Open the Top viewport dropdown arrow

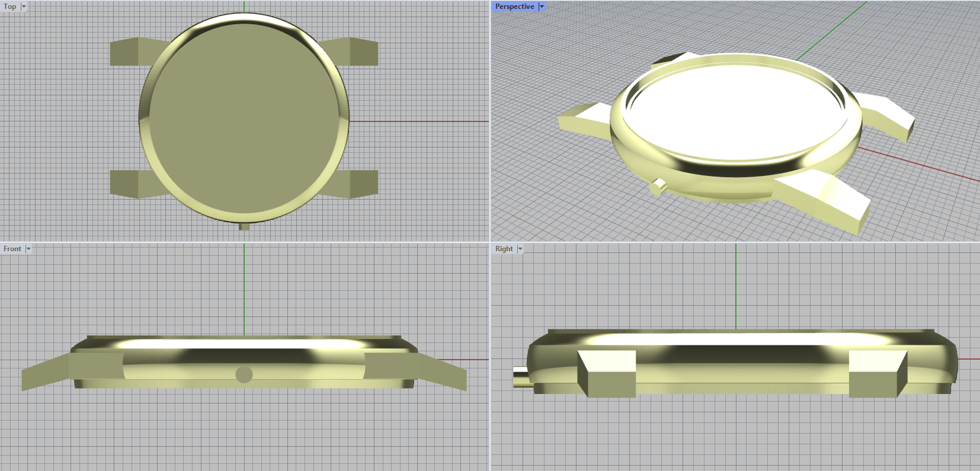24,7
